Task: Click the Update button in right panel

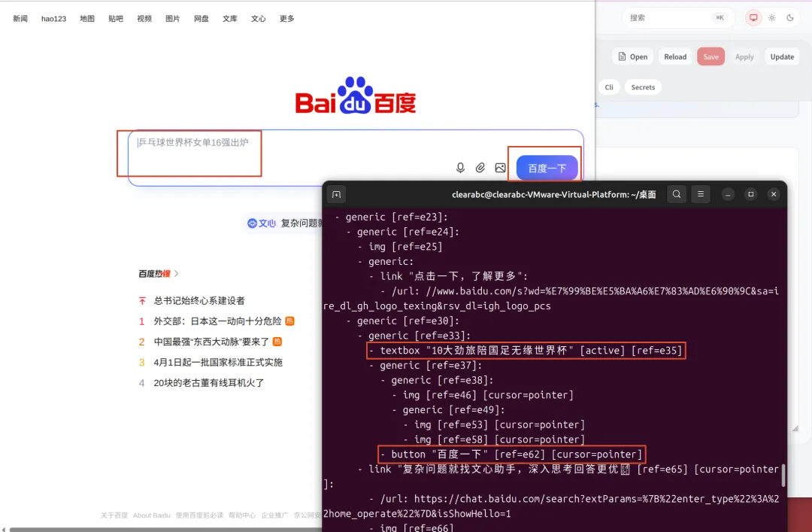Action: tap(782, 56)
